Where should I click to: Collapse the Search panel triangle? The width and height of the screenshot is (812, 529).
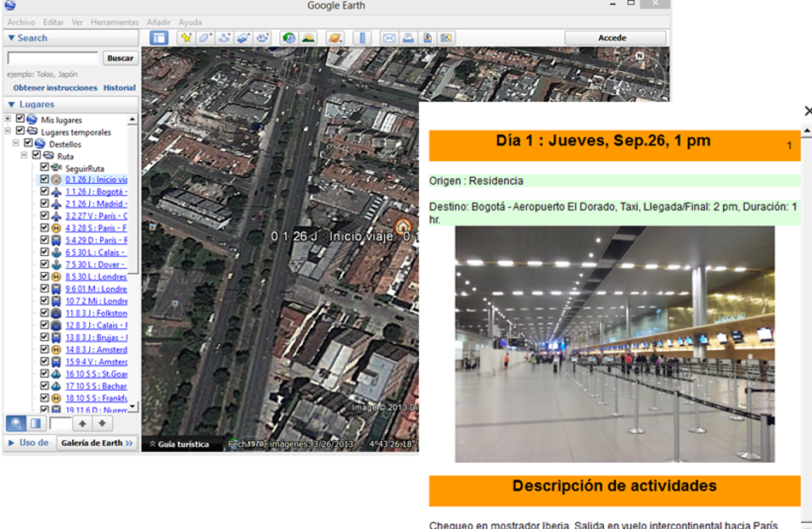(x=11, y=38)
